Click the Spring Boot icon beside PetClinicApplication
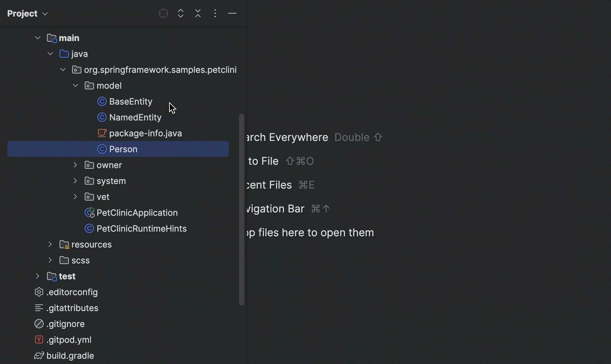 (x=89, y=213)
